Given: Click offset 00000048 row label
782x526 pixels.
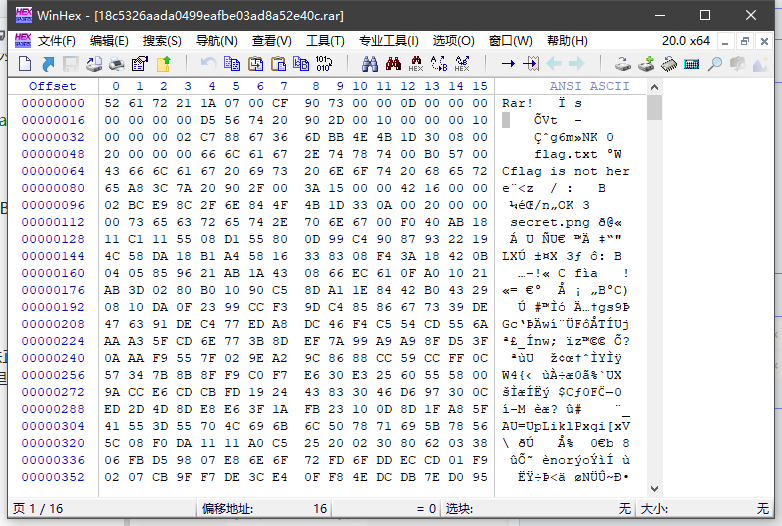Looking at the screenshot, I should pos(53,154).
